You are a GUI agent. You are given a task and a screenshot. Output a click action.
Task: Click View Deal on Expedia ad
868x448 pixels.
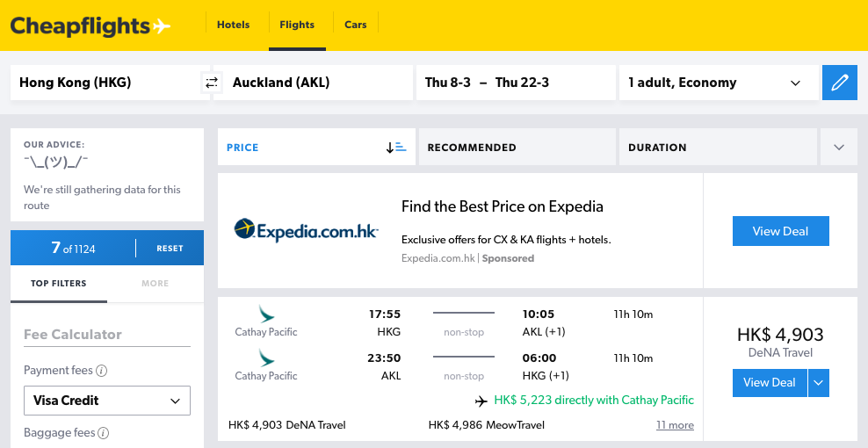click(780, 231)
